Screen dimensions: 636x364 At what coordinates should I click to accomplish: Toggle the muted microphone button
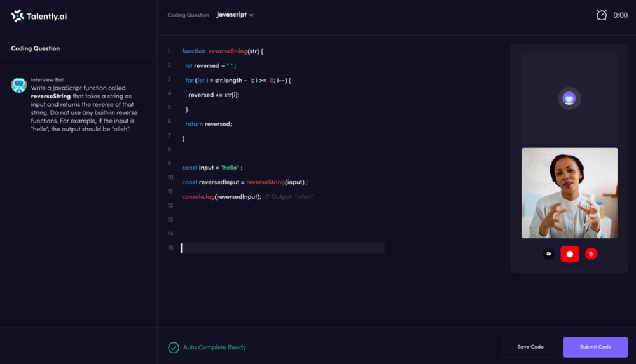tap(591, 253)
